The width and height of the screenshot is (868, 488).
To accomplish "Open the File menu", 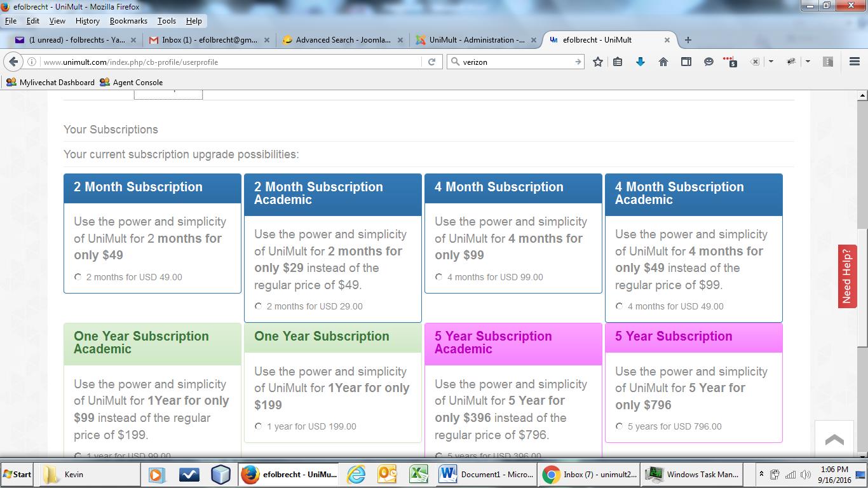I will click(x=11, y=20).
